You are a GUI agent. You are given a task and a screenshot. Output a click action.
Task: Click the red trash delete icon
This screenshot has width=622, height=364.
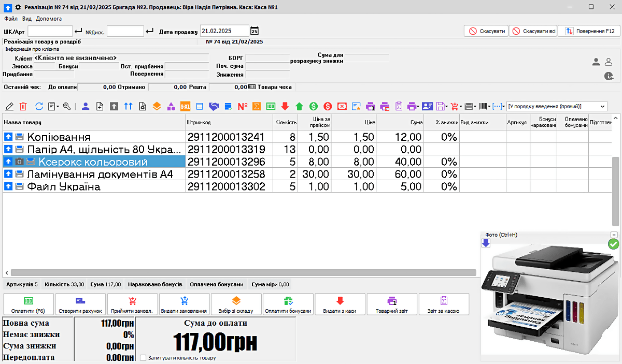(x=23, y=106)
